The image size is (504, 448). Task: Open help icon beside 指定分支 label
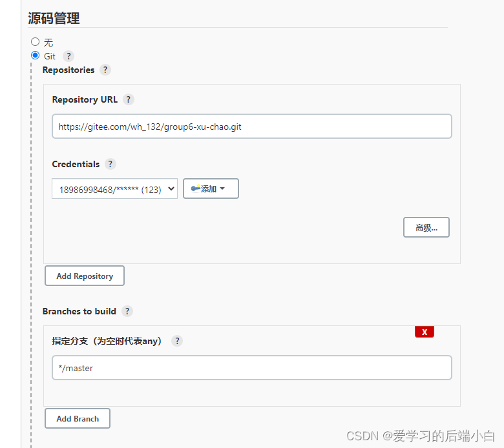[x=177, y=340]
